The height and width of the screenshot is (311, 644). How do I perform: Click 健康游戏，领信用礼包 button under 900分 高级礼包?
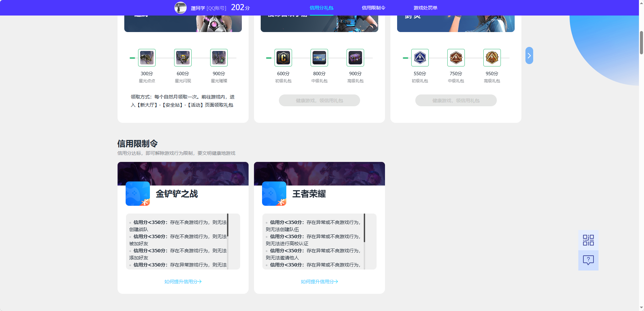pyautogui.click(x=319, y=101)
